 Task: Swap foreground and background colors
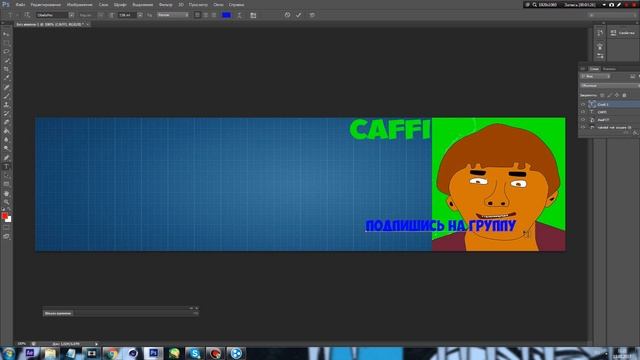coord(9,209)
